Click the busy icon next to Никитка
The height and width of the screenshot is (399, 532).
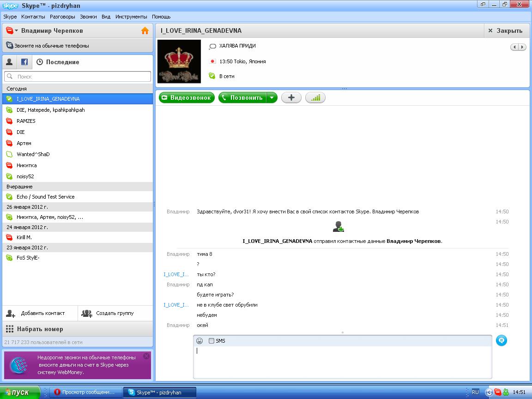coord(10,165)
